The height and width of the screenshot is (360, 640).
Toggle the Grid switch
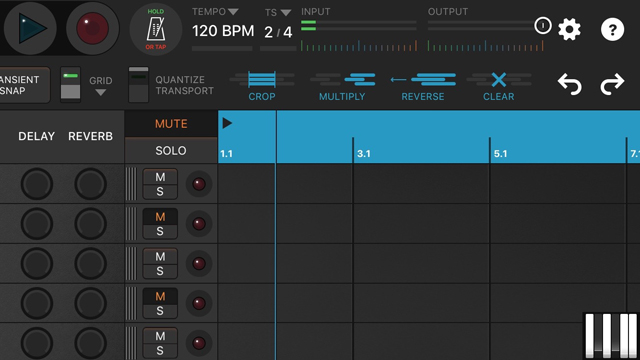[70, 85]
